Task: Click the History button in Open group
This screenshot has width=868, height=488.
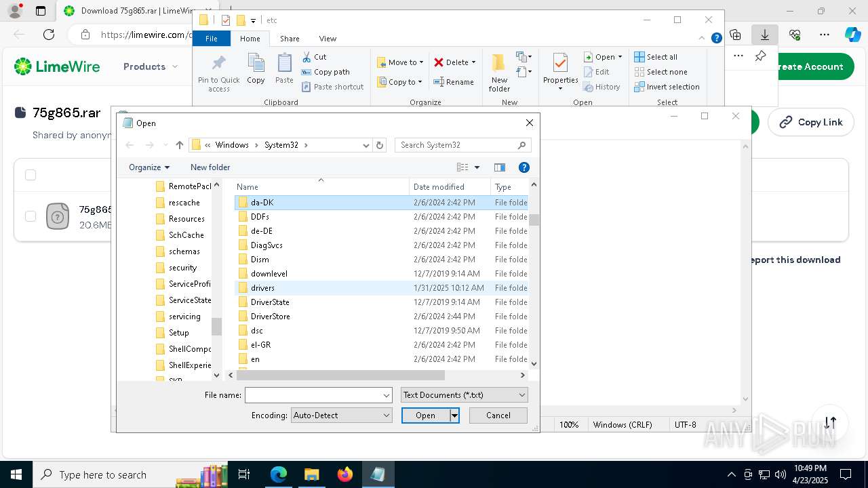Action: [x=601, y=87]
